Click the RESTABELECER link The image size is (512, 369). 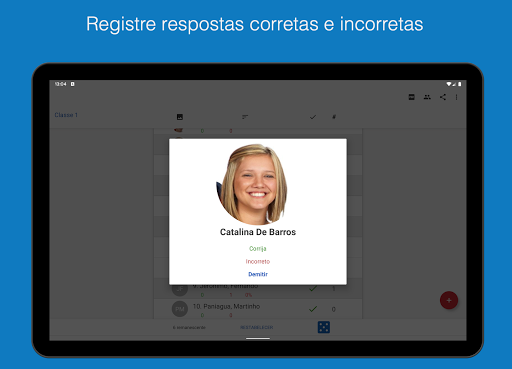pos(257,328)
